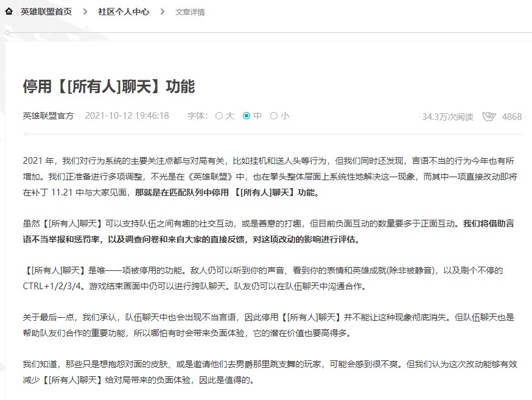Click the paragraph starting with 我们知道

[x=270, y=372]
